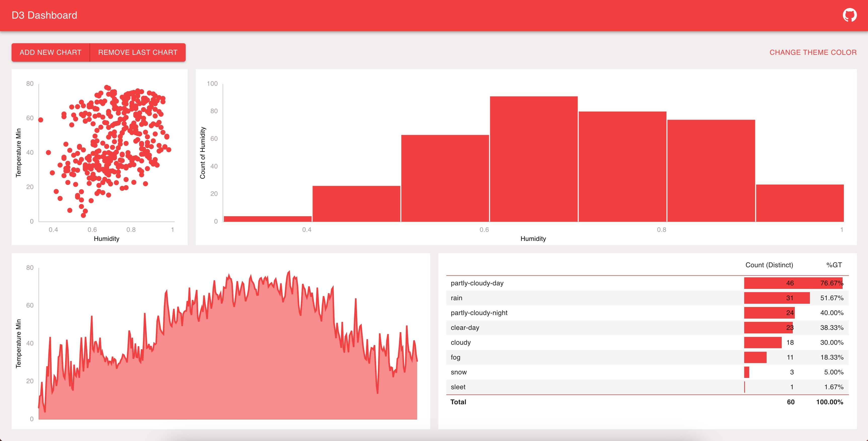Select the partly-cloudy-night table row

[479, 313]
